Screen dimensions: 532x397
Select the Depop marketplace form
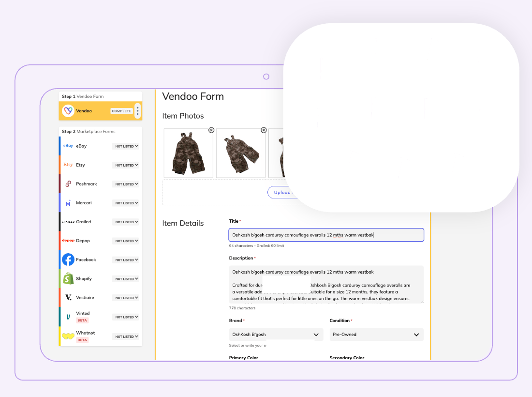tap(101, 241)
